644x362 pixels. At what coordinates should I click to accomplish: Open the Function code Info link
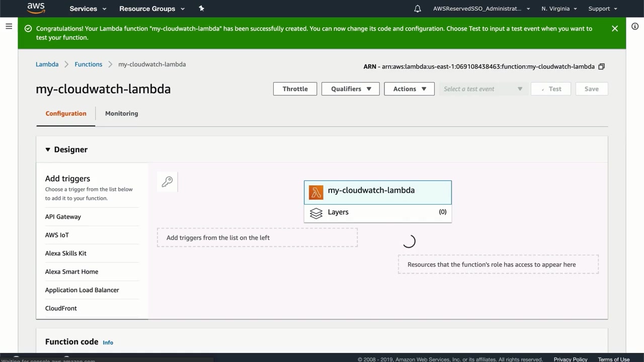[x=108, y=342]
